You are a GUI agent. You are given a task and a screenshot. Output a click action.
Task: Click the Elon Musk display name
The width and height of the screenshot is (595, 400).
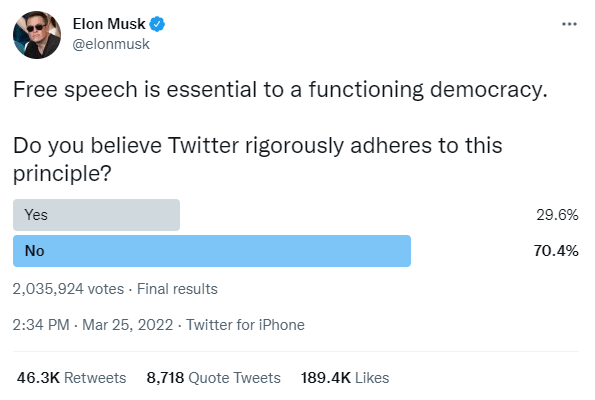[109, 24]
